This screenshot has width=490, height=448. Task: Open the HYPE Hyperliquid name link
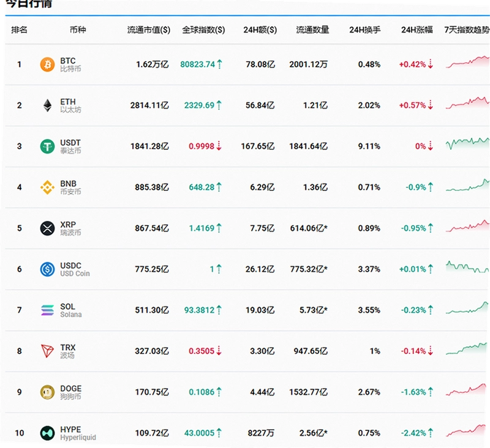click(78, 433)
